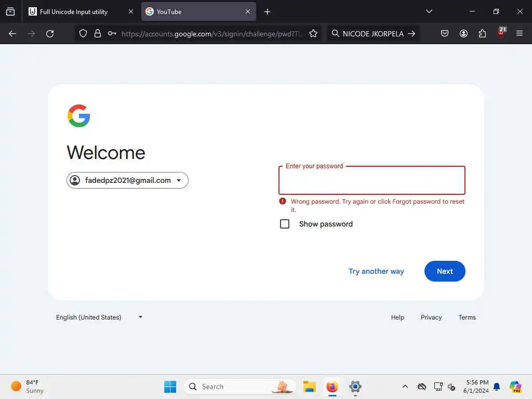Show hidden system tray icons
Image resolution: width=532 pixels, height=399 pixels.
tap(405, 387)
